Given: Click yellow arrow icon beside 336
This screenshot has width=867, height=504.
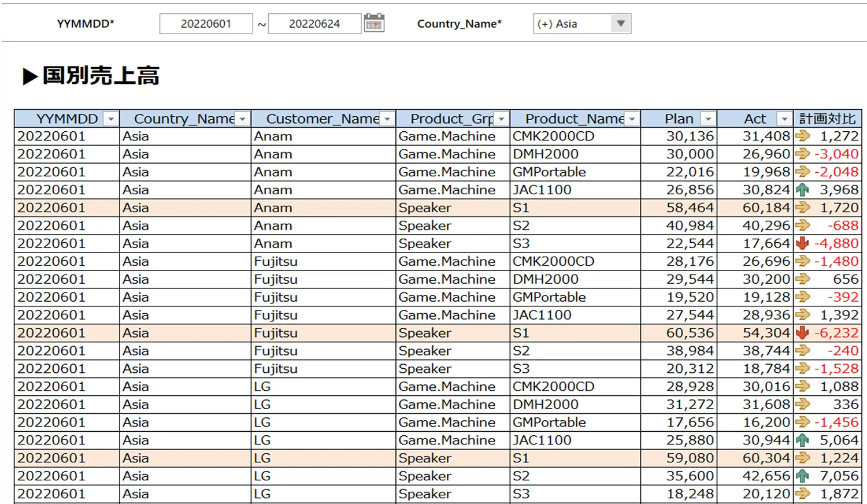Looking at the screenshot, I should pyautogui.click(x=802, y=405).
